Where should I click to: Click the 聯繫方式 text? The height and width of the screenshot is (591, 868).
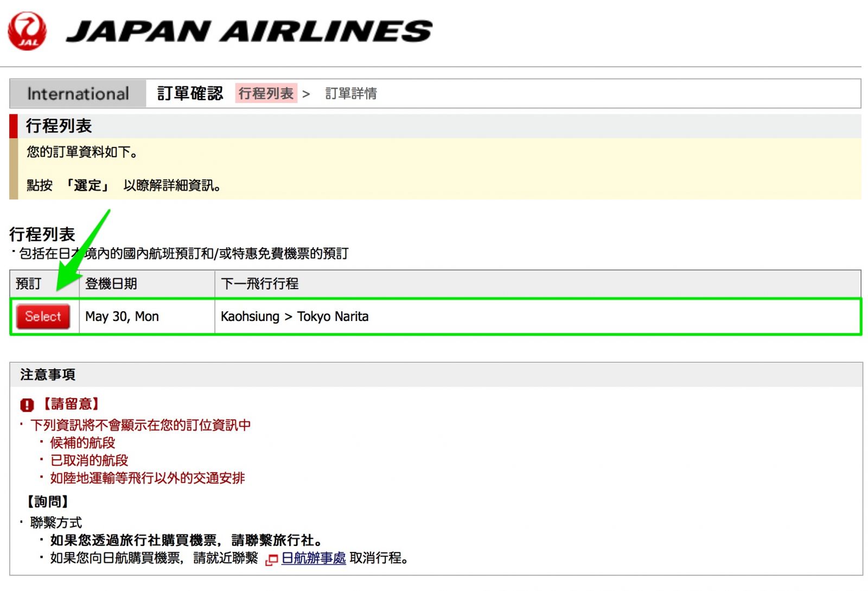click(x=56, y=523)
